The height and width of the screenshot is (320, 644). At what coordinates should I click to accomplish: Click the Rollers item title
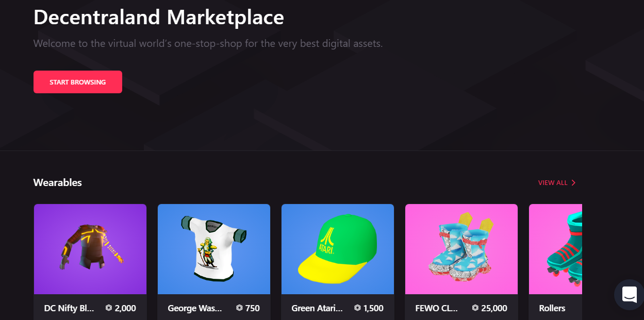(552, 308)
